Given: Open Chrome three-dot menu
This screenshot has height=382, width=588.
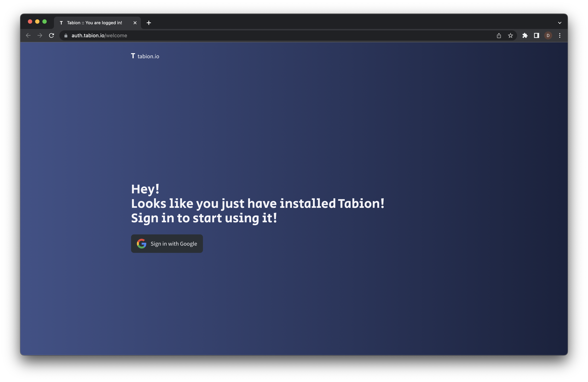Looking at the screenshot, I should click(x=560, y=35).
